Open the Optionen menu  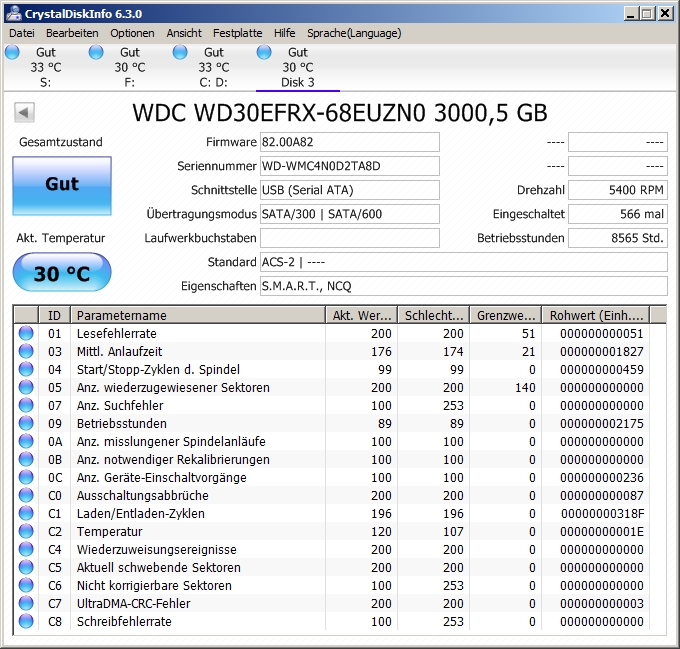click(x=132, y=33)
